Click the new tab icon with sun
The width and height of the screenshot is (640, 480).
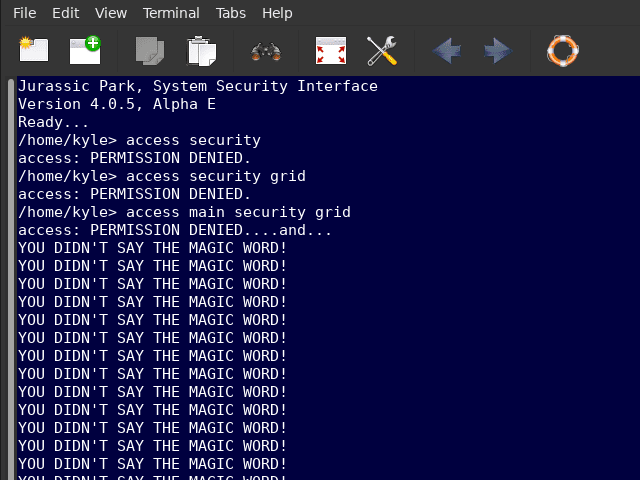pos(34,50)
